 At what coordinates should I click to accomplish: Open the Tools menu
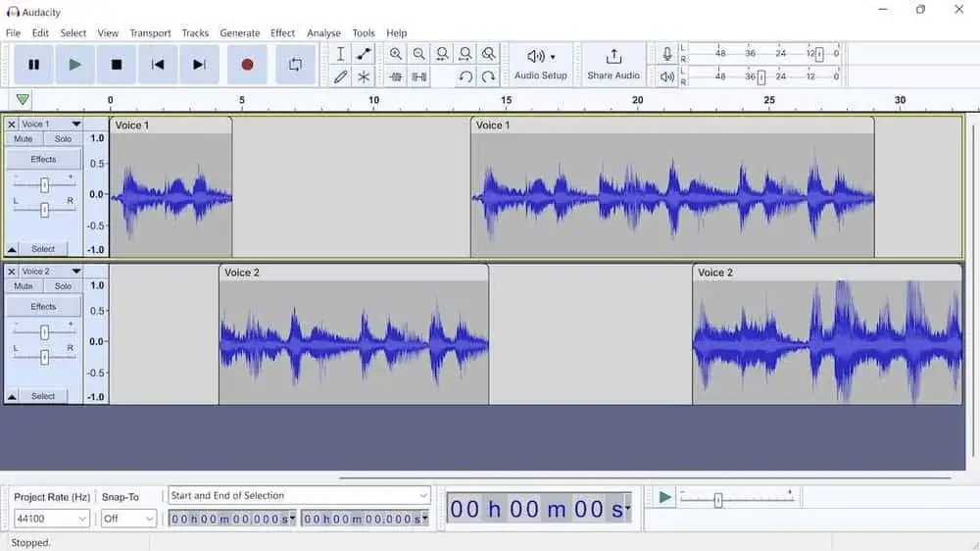[364, 32]
